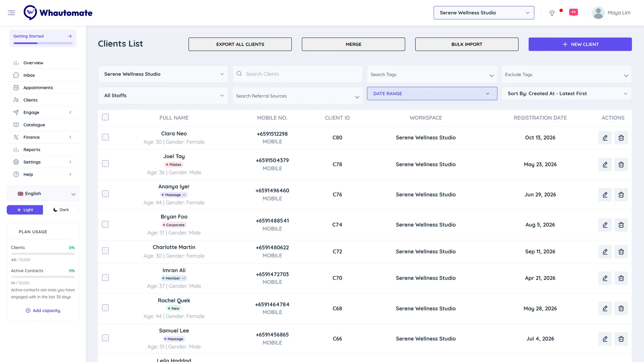This screenshot has height=362, width=644.
Task: Select the Joel Tay row checkbox
Action: tap(105, 164)
